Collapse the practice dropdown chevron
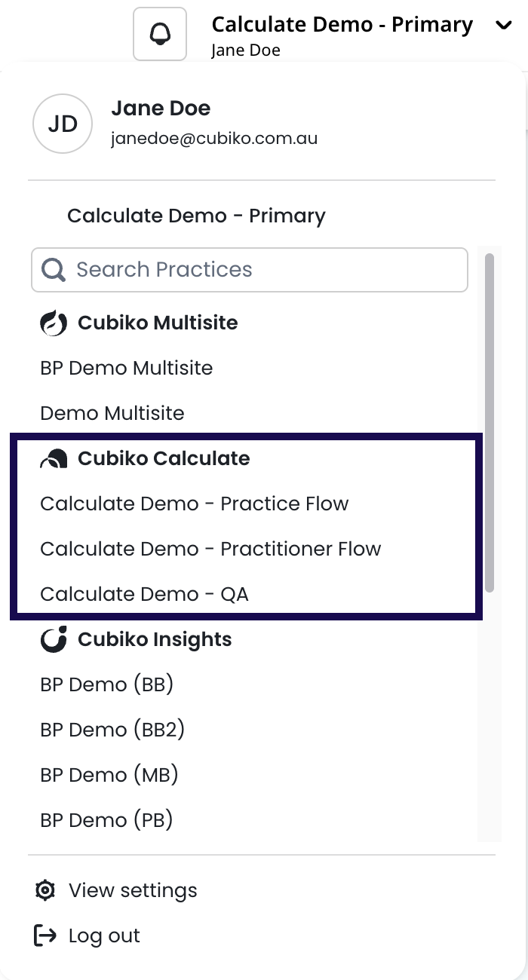 click(503, 26)
